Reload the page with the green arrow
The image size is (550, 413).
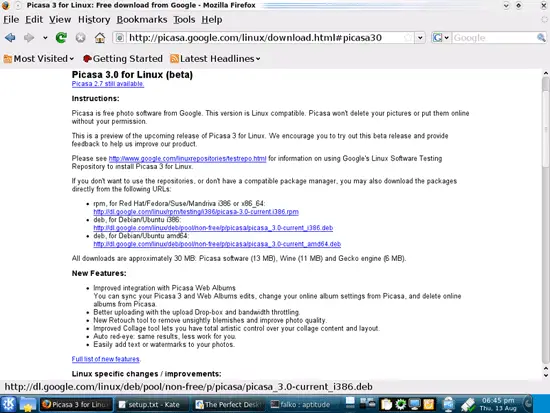click(61, 38)
